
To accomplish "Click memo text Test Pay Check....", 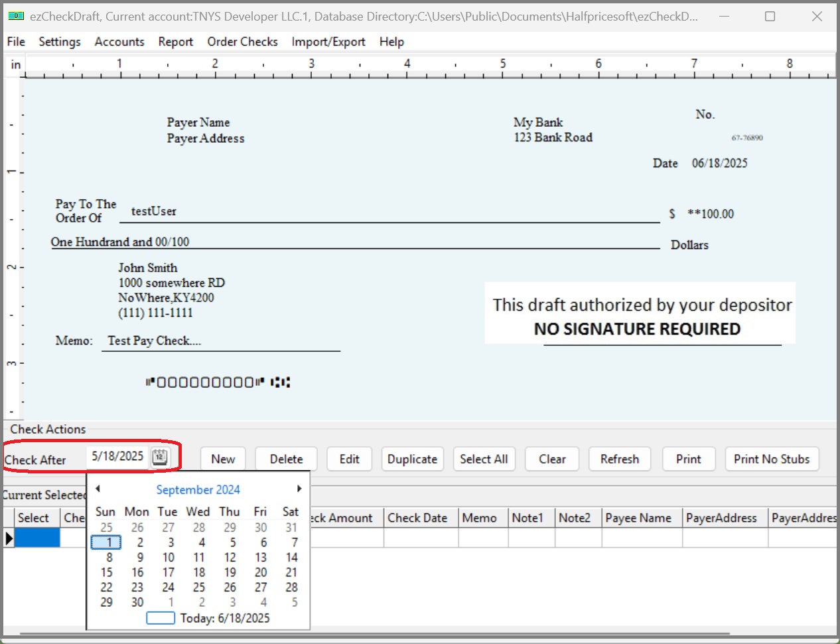I will click(154, 341).
